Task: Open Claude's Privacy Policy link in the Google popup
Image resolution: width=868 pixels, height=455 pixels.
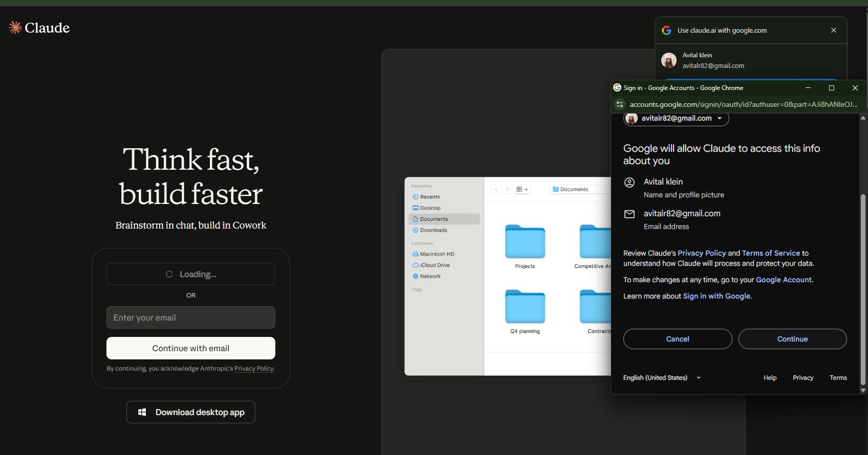Action: click(702, 253)
